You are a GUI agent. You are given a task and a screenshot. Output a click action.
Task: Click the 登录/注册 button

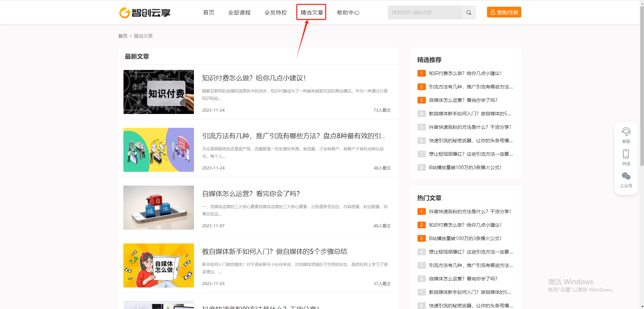click(504, 12)
